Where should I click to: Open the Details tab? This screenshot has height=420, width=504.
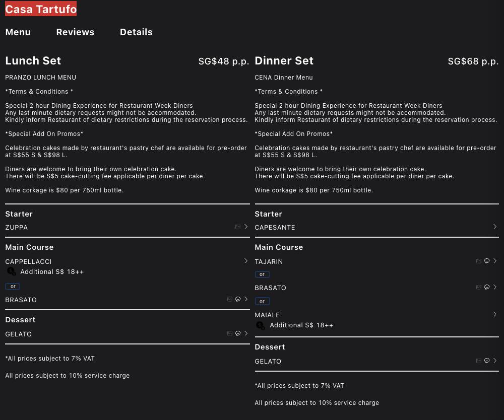[x=136, y=32]
